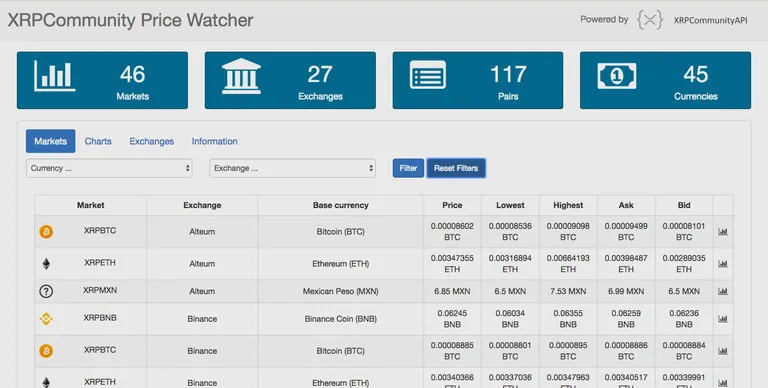This screenshot has height=388, width=768.
Task: Click the Binance Coin icon beside XRPBNB
Action: tap(46, 319)
